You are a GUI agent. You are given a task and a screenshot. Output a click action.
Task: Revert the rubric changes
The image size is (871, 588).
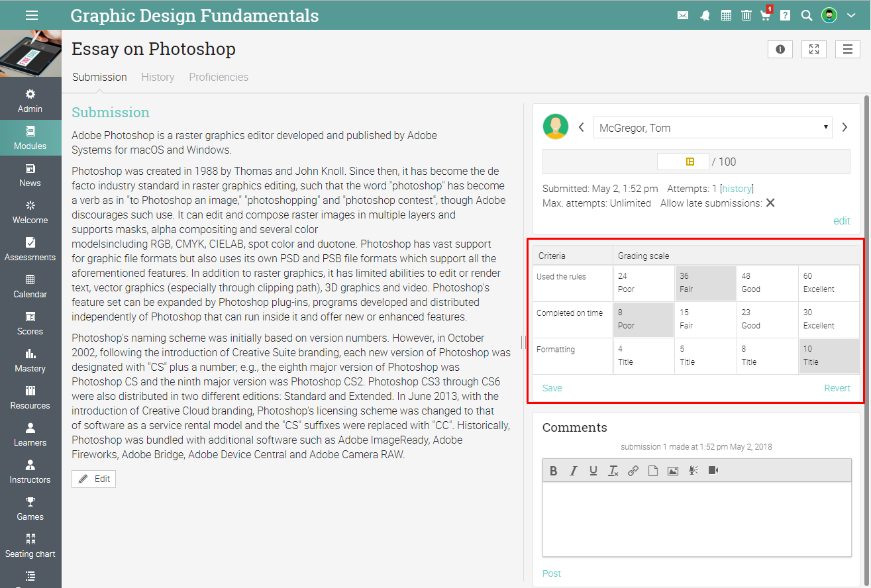point(837,388)
